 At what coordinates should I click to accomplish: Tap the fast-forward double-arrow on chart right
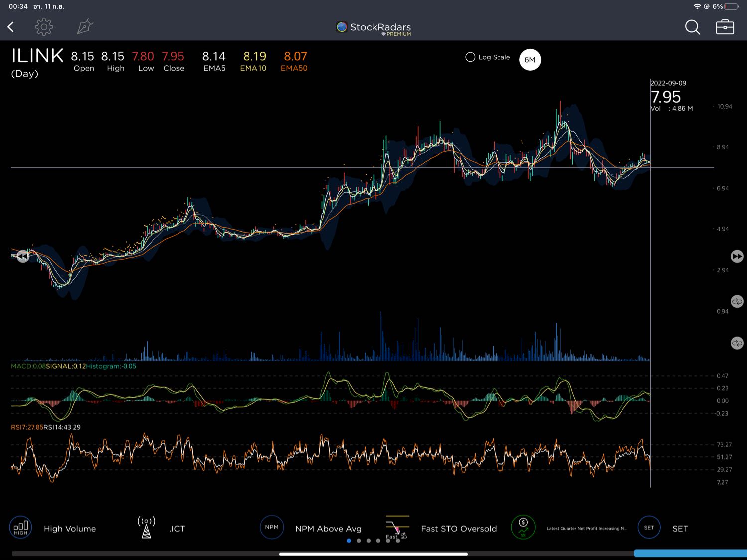737,256
